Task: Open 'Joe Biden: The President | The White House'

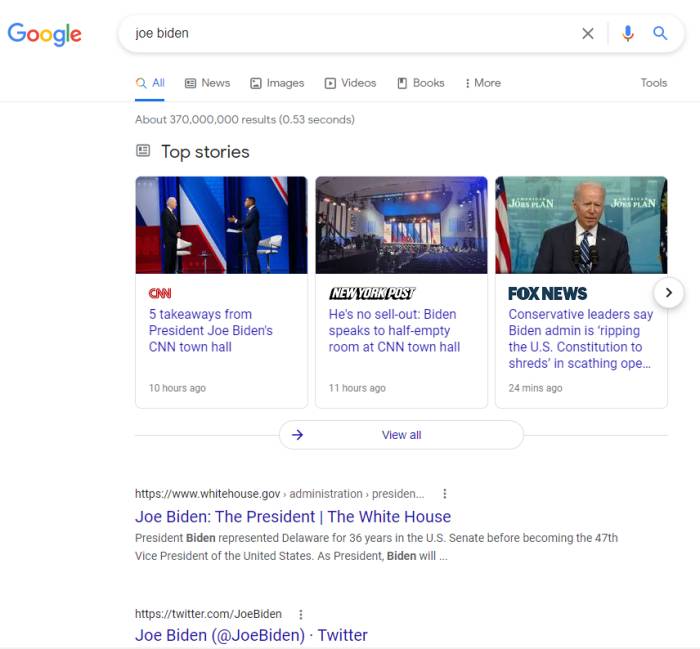Action: click(x=293, y=516)
